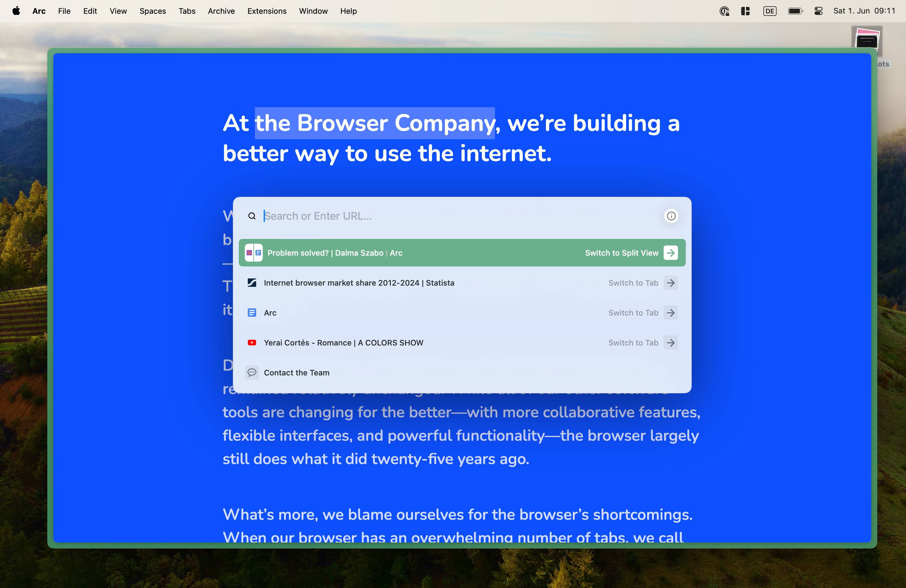
Task: Click the magnifier search icon in command bar
Action: 252,216
